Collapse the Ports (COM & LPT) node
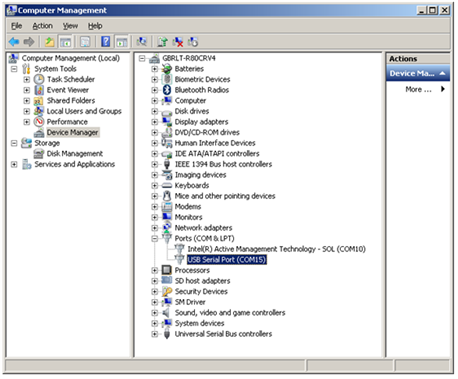Screen dimensions: 458x379 [154, 238]
